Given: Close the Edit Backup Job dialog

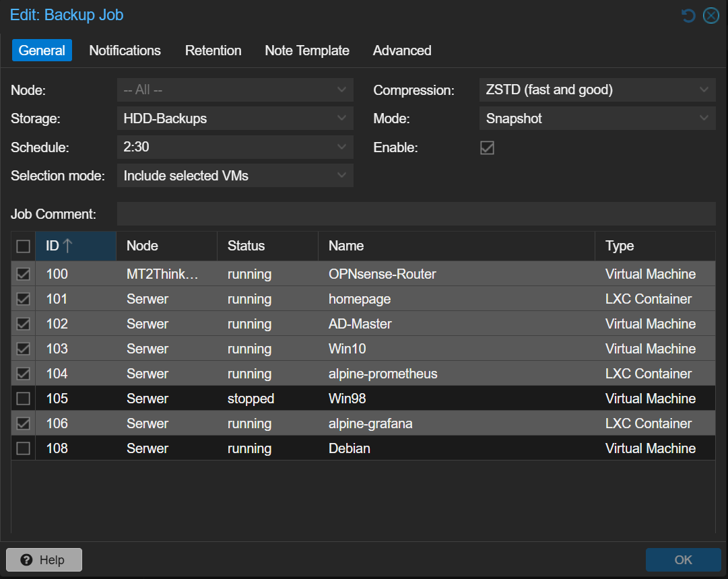Looking at the screenshot, I should [x=710, y=15].
